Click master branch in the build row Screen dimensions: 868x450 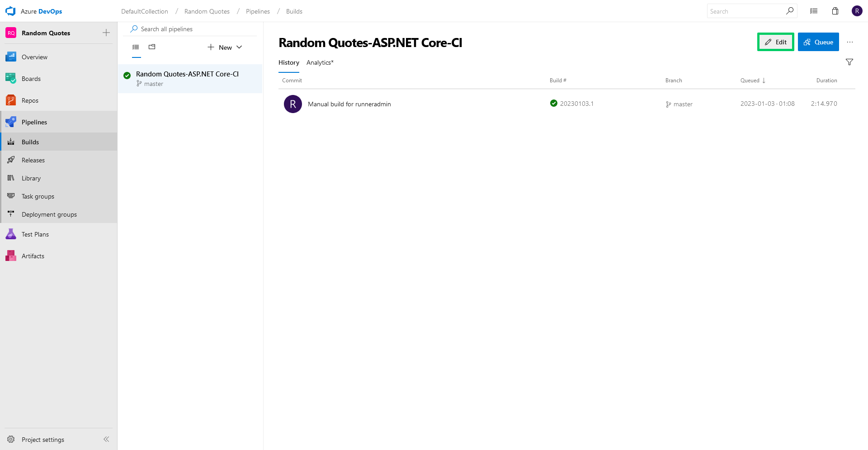tap(679, 104)
